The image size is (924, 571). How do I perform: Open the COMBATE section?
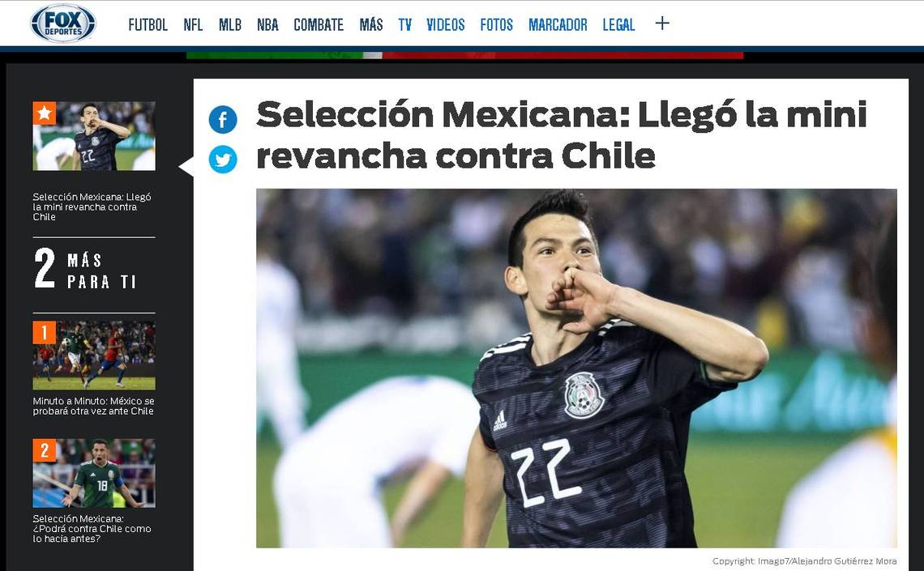click(319, 25)
